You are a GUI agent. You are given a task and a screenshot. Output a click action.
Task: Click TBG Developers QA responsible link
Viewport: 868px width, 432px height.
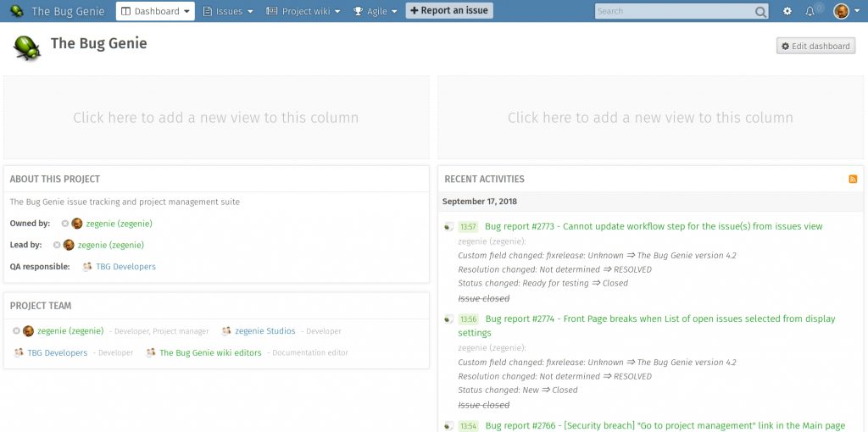125,267
